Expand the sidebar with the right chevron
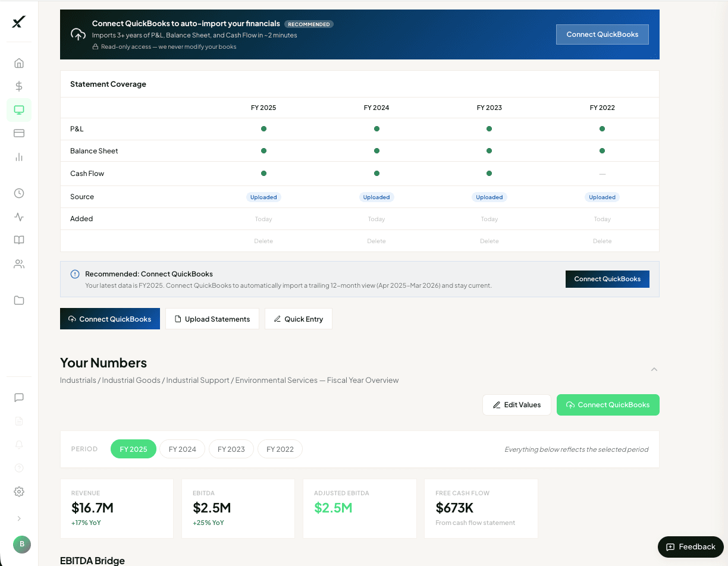Viewport: 728px width, 566px height. pos(18,518)
